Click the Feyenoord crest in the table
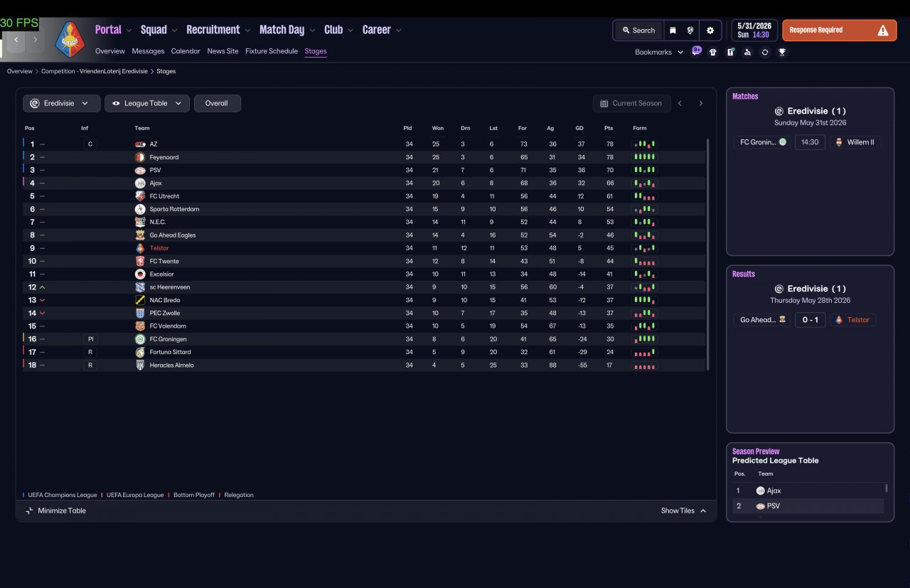 [x=140, y=157]
